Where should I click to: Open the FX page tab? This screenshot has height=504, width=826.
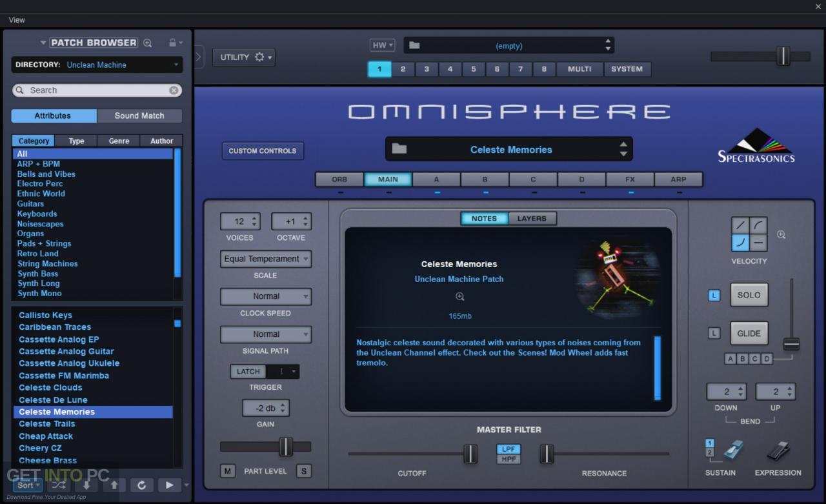click(x=630, y=179)
